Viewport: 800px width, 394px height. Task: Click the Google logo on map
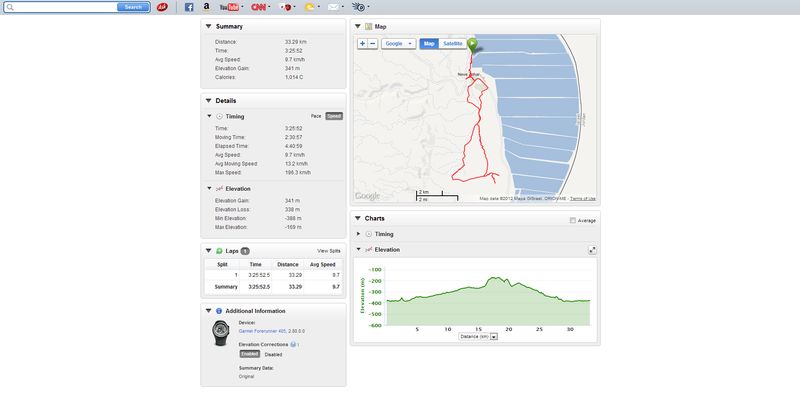(367, 196)
